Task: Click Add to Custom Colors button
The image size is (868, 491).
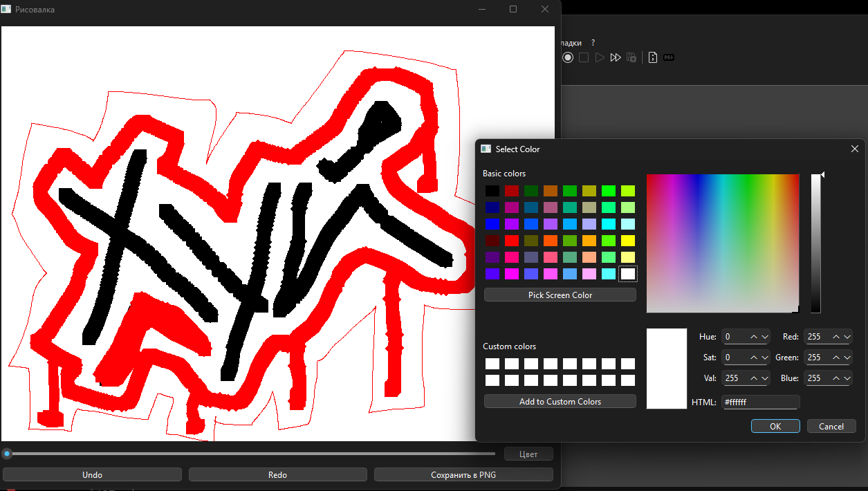Action: (x=560, y=401)
